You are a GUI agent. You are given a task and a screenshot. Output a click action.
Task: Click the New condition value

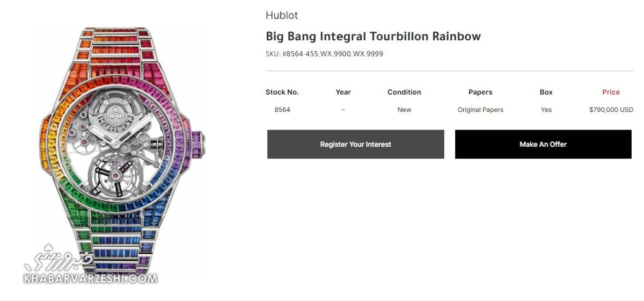404,110
